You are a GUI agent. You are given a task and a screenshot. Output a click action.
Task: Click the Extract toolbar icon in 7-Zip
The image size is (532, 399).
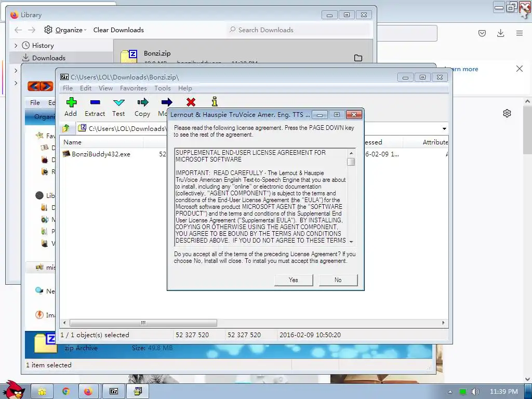[95, 107]
